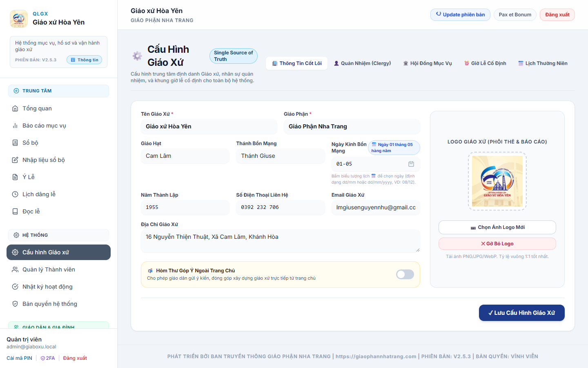Click the Nhật ký hoạt động check icon

click(15, 287)
